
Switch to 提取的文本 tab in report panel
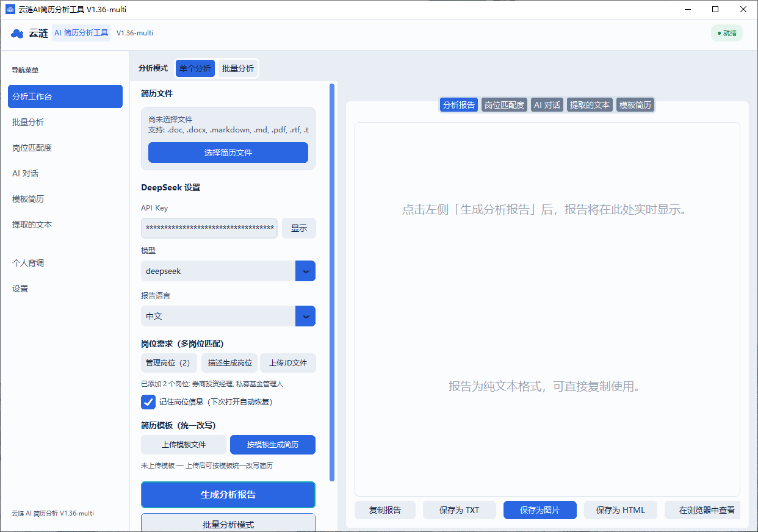[x=590, y=105]
